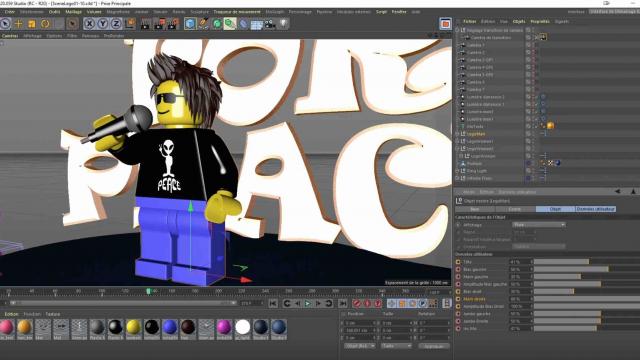Click the Position X input field
Viewport: 640px width, 360px height.
coord(361,323)
